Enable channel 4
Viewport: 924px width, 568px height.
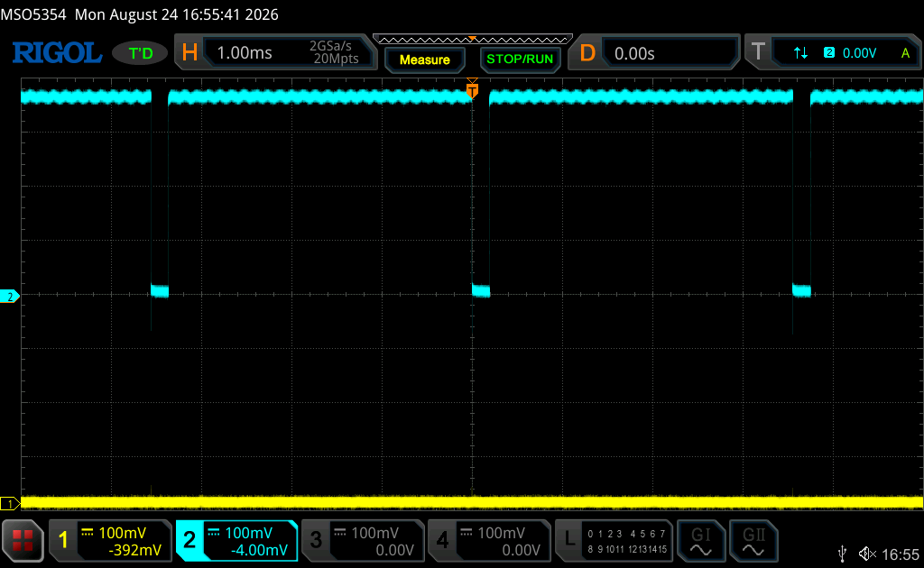(442, 540)
